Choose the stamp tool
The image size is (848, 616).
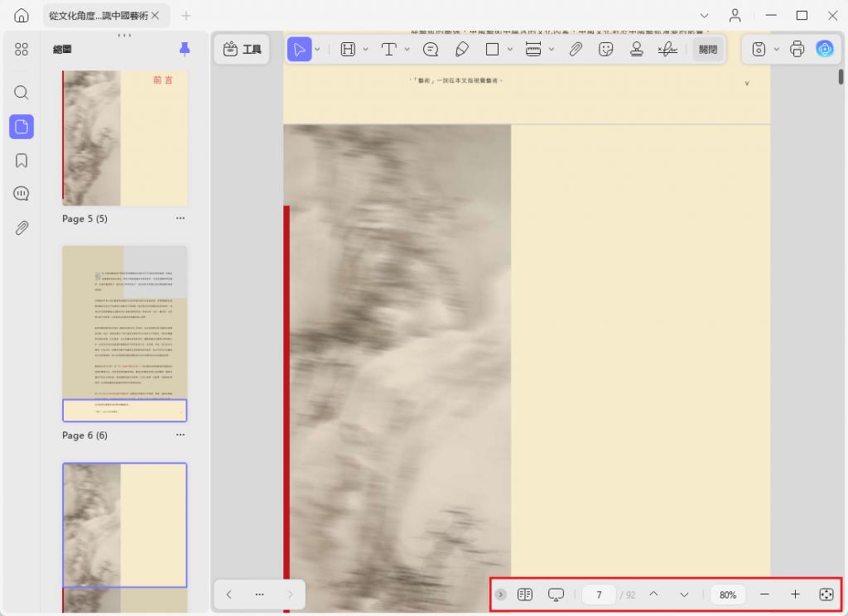637,50
